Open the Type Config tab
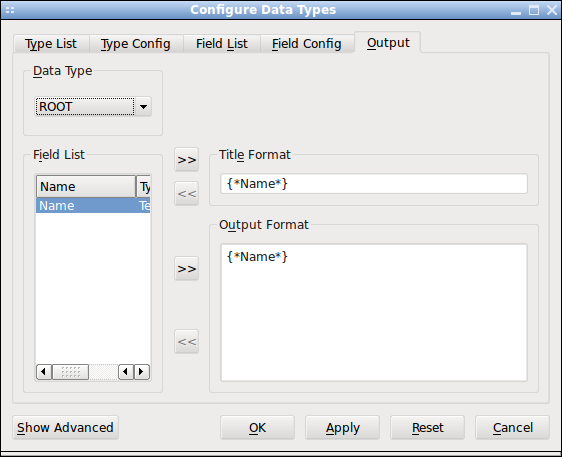Viewport: 562px width, 457px height. [136, 44]
